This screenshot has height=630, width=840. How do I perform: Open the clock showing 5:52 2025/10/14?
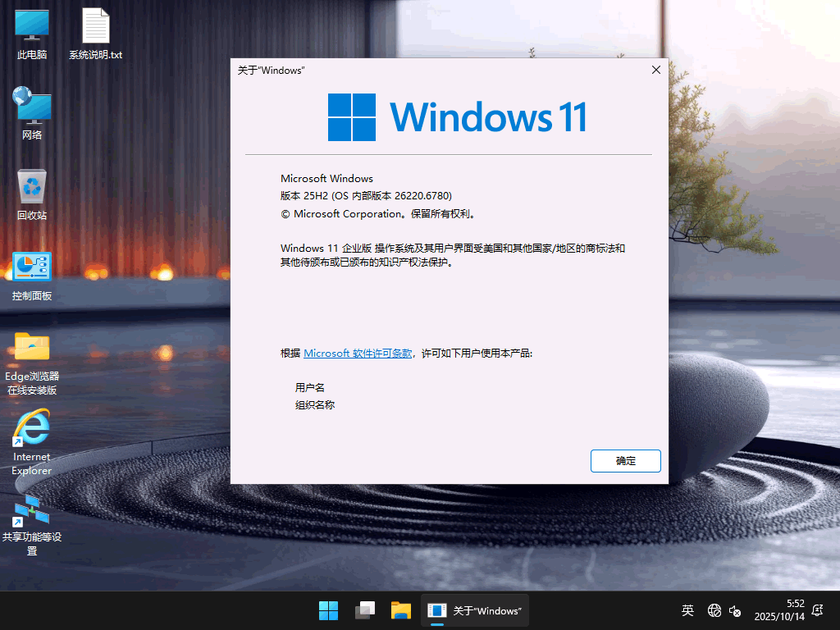[779, 610]
